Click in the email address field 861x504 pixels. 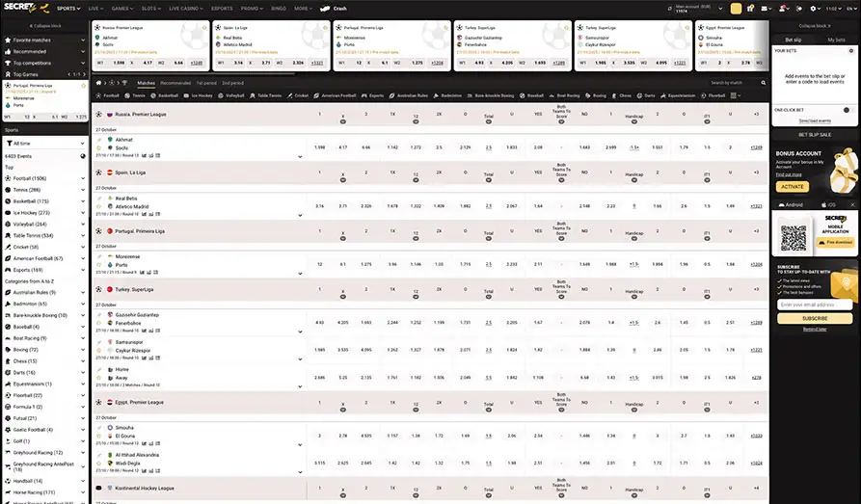[815, 305]
